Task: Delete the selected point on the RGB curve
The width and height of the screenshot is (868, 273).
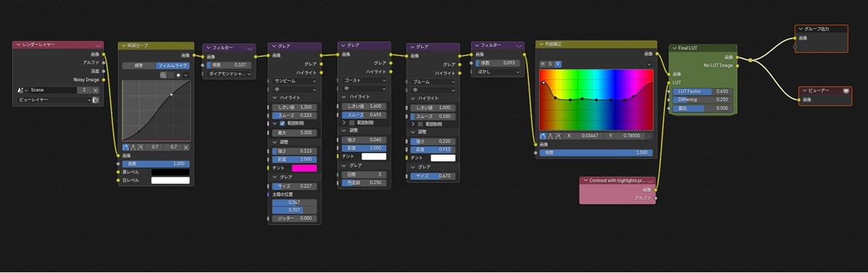Action: (x=186, y=147)
